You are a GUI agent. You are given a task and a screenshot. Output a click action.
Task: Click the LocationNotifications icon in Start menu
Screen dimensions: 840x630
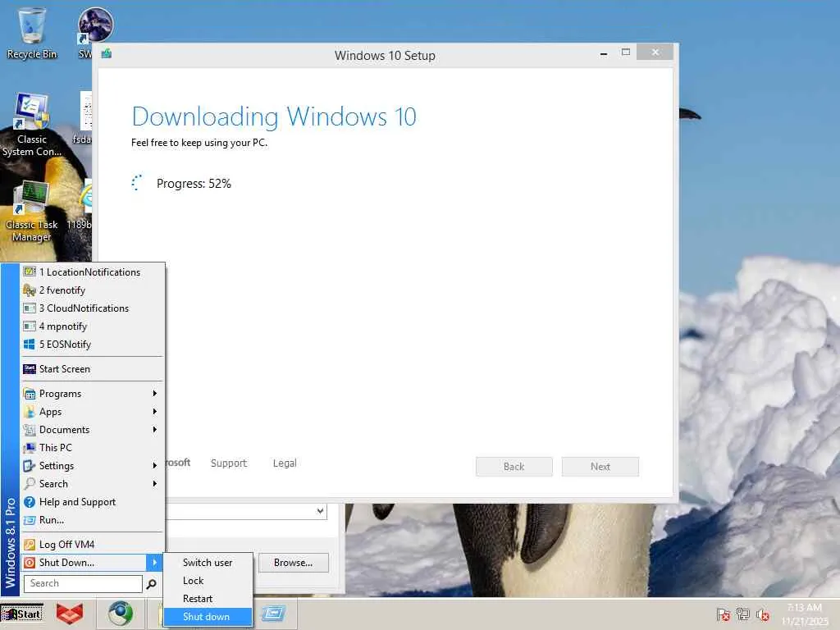30,272
